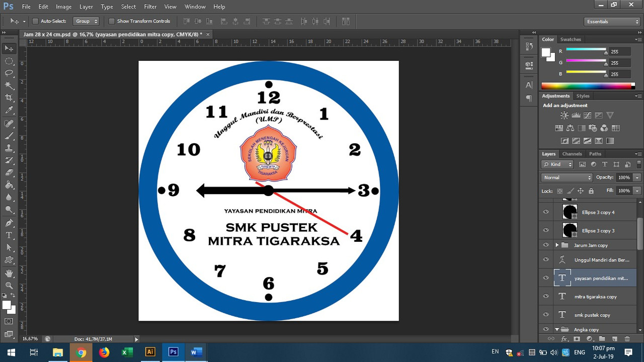Switch to the Styles tab
Screen dimensions: 644x362
coord(583,96)
